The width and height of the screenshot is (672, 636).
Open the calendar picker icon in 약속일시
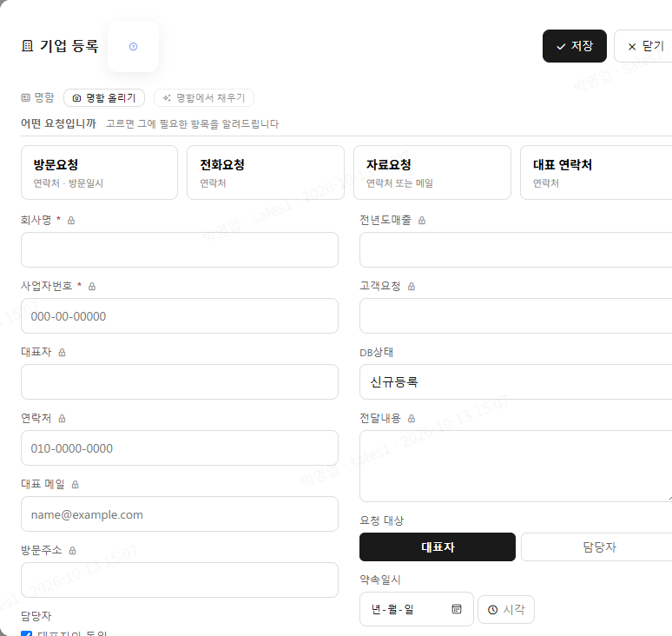click(457, 609)
